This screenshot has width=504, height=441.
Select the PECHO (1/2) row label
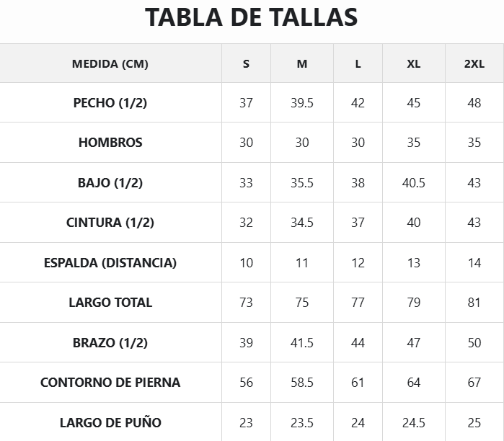(110, 102)
